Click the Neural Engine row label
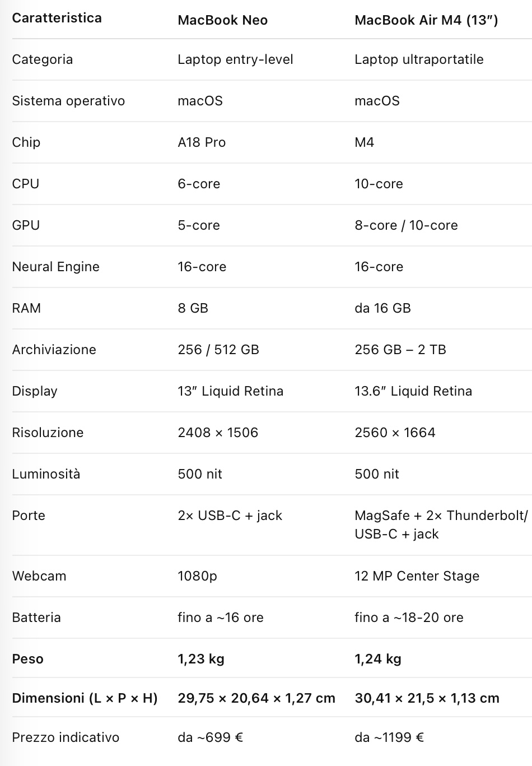Image resolution: width=532 pixels, height=766 pixels. tap(55, 267)
